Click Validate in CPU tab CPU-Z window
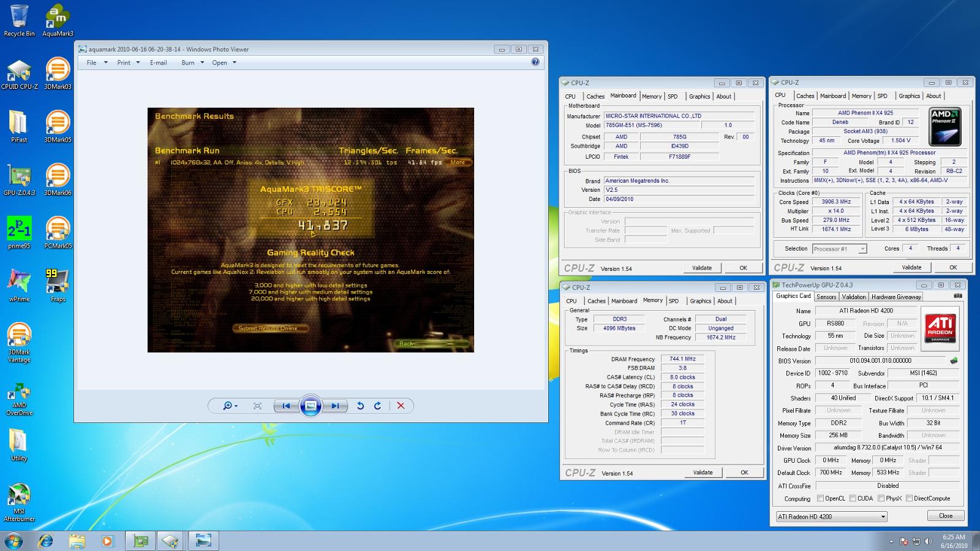Image resolution: width=980 pixels, height=551 pixels. point(911,267)
